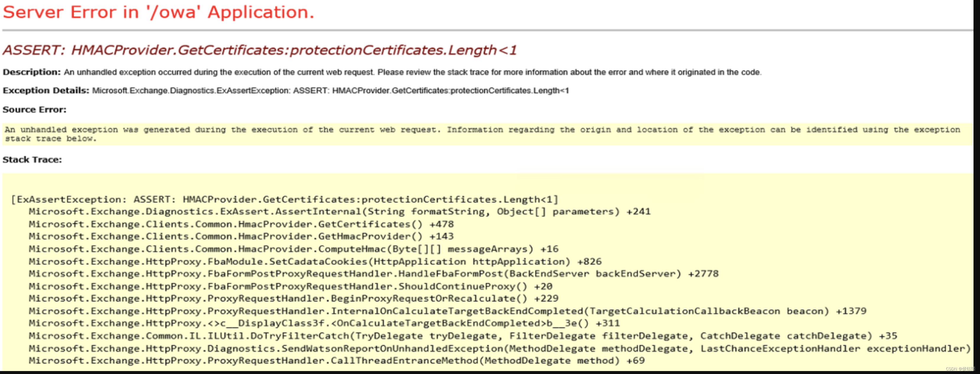Click the 'Stack Trace:' label
This screenshot has height=374, width=980.
click(32, 160)
